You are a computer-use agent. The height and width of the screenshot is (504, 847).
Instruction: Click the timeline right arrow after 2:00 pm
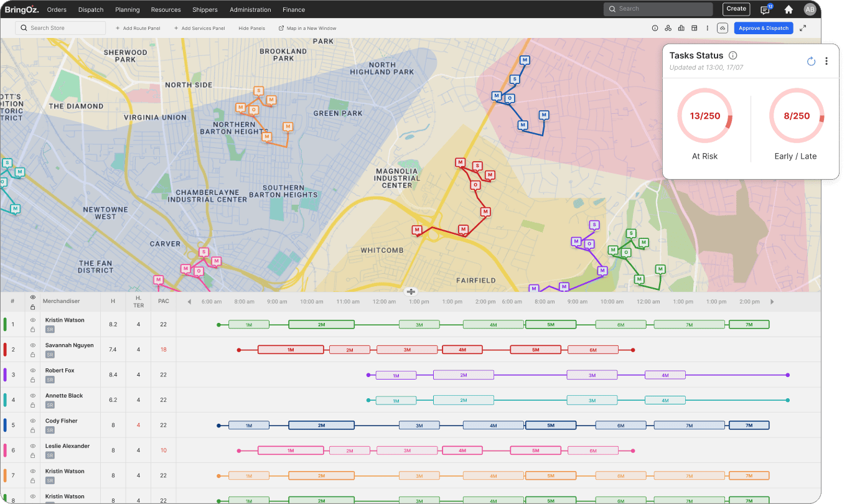(x=772, y=302)
